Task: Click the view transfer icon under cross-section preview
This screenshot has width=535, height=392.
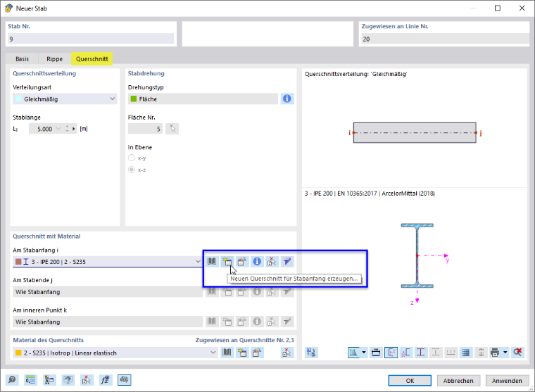Action: pyautogui.click(x=311, y=353)
